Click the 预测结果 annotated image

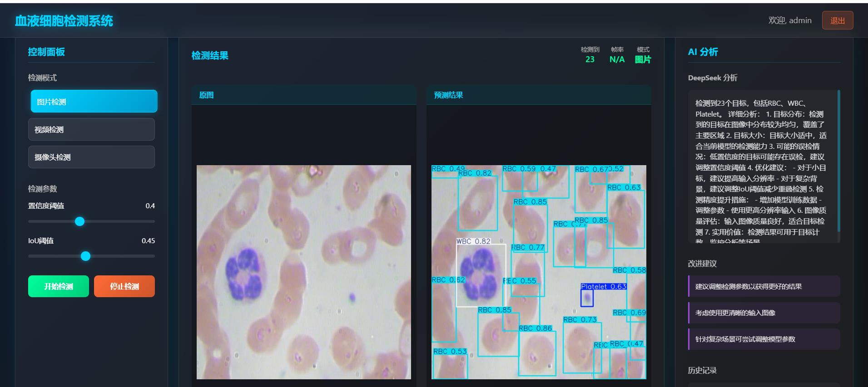click(x=539, y=272)
